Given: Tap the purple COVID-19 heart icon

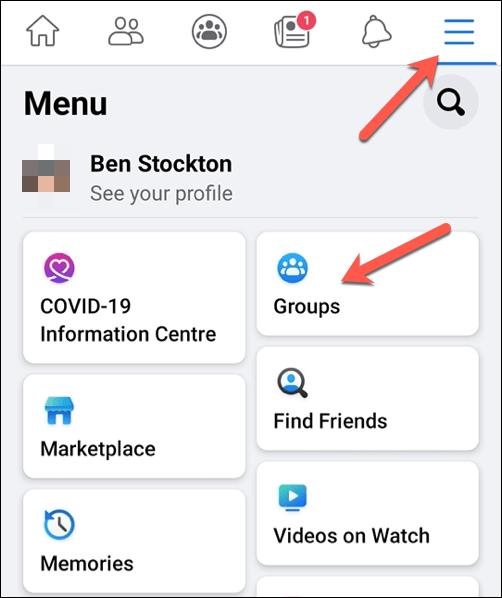Looking at the screenshot, I should [59, 268].
